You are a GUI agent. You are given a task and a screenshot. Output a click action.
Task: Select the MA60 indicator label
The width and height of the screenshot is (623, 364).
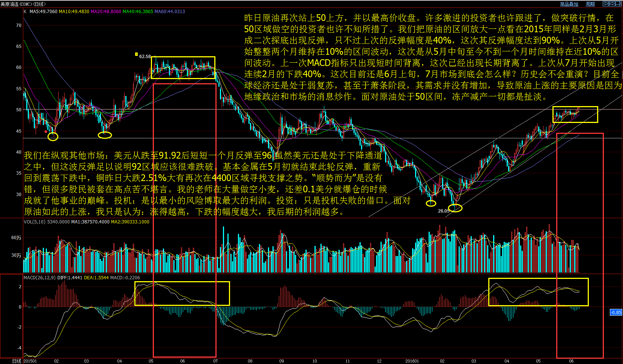pyautogui.click(x=170, y=12)
